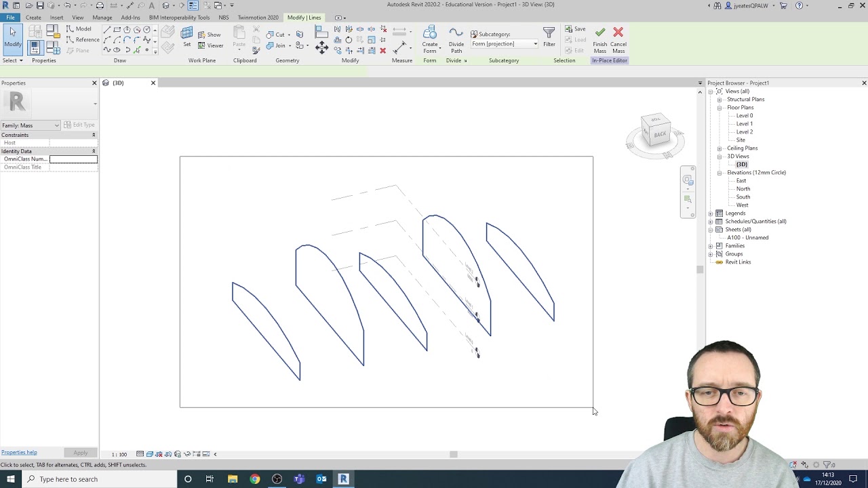868x488 pixels.
Task: Open the Create ribbon tab
Action: tap(33, 18)
